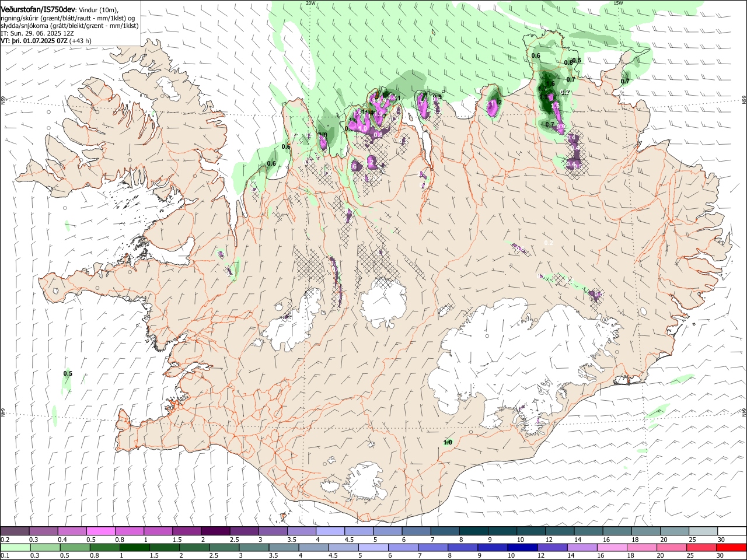This screenshot has height=560, width=747.
Task: Click the 0.1 value in rain scale legend
Action: coord(5,555)
